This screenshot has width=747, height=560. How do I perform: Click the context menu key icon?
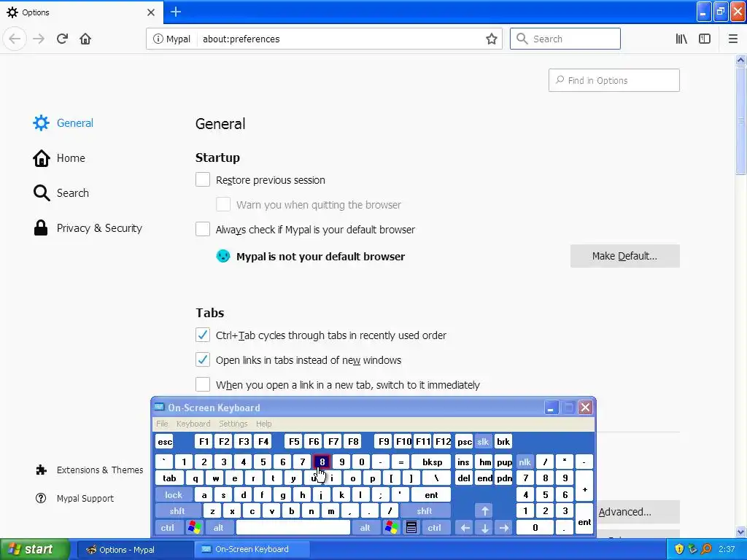coord(411,528)
